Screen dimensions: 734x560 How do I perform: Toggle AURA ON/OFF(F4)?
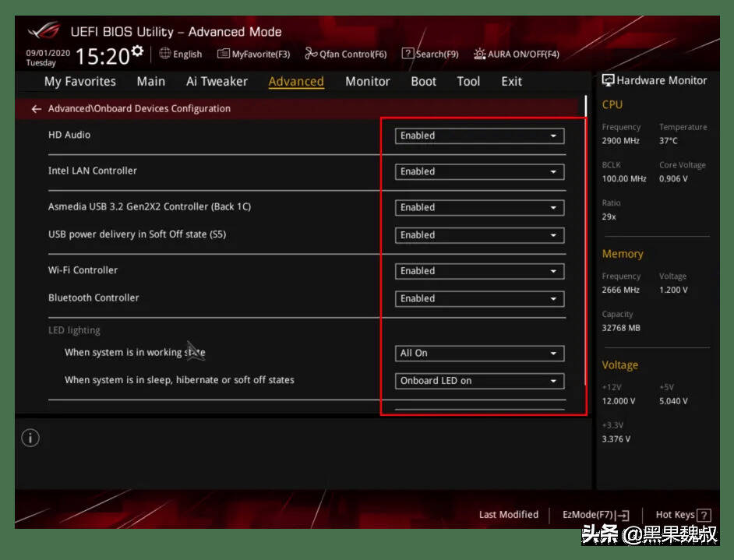click(517, 55)
